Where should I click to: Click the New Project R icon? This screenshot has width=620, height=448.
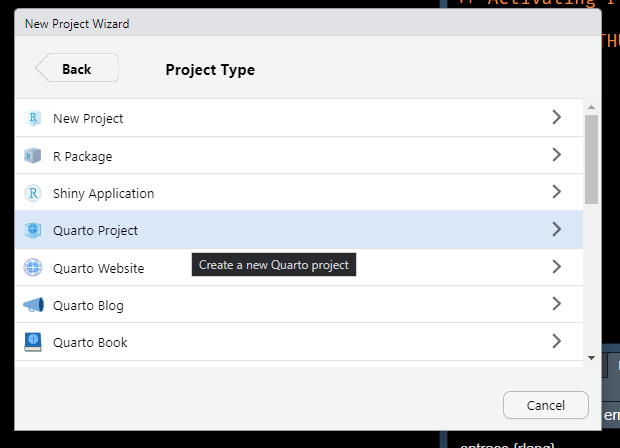[33, 118]
